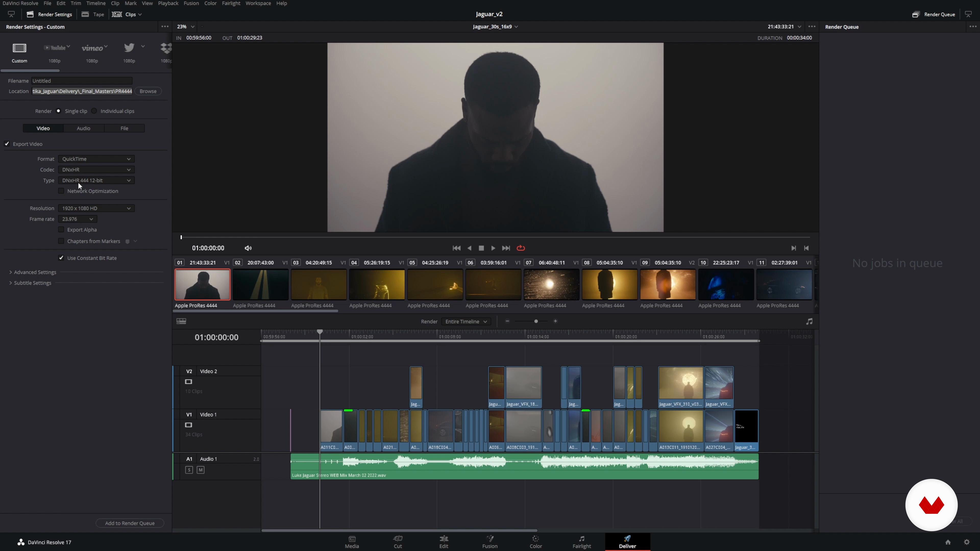Toggle Video 2 track enable icon
The image size is (980, 551).
pyautogui.click(x=188, y=382)
